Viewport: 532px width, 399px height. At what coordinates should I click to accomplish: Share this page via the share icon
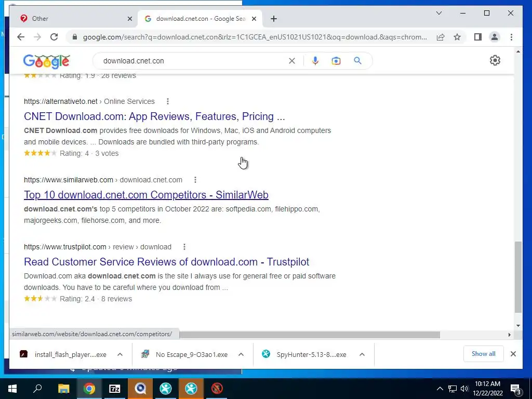pyautogui.click(x=441, y=37)
